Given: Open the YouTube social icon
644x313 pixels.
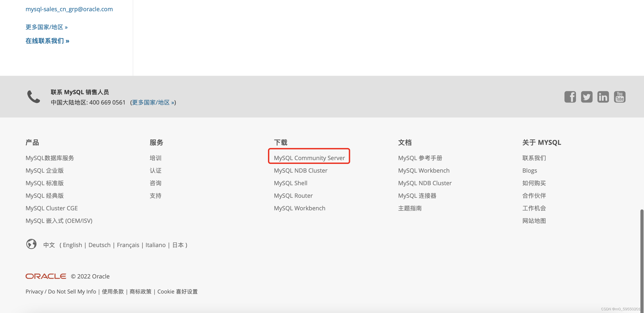Looking at the screenshot, I should point(620,97).
